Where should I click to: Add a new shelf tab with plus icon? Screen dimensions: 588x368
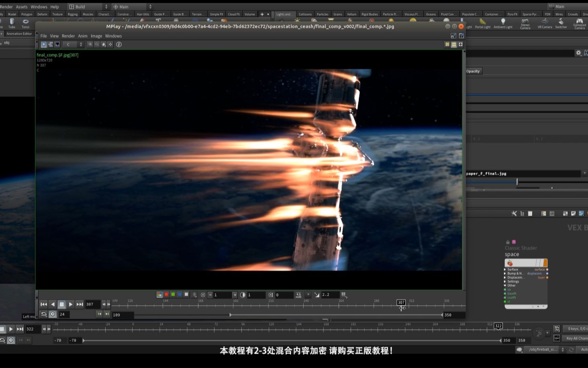[x=262, y=14]
